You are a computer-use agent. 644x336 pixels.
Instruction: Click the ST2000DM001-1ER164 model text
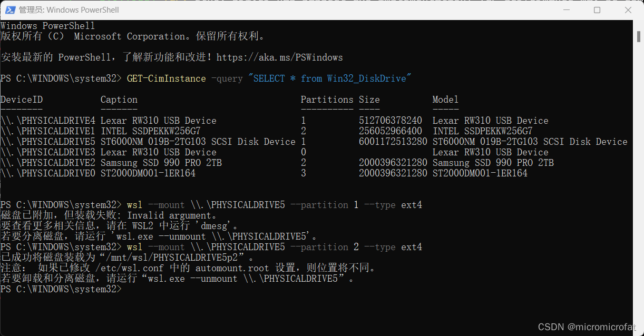(480, 173)
